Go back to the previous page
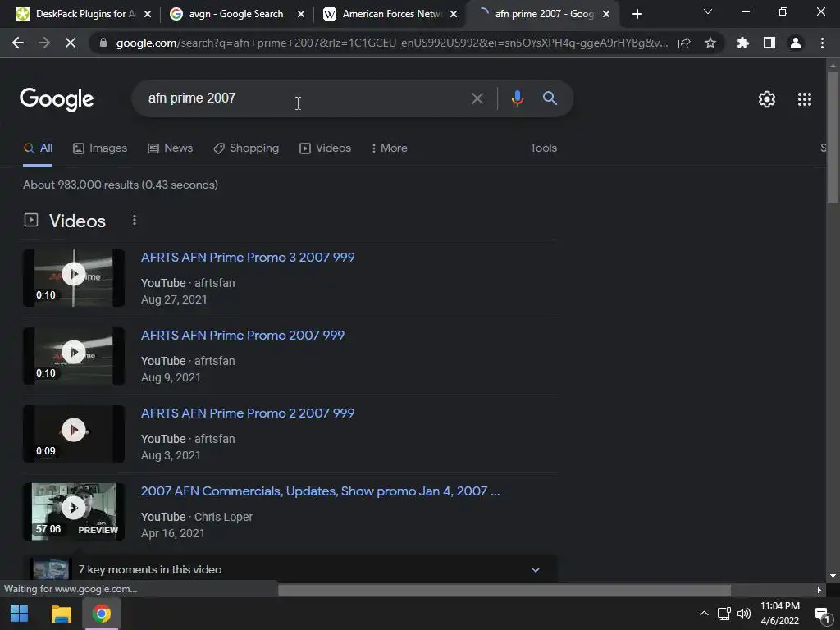 tap(18, 43)
